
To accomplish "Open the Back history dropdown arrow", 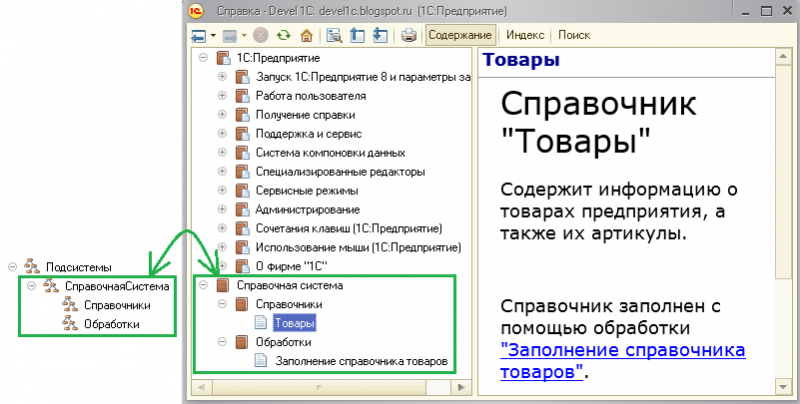I will click(x=213, y=36).
